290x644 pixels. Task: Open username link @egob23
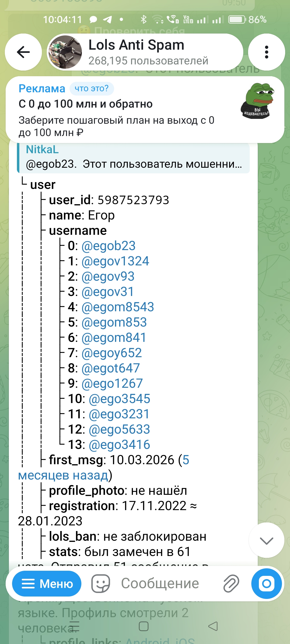point(108,246)
